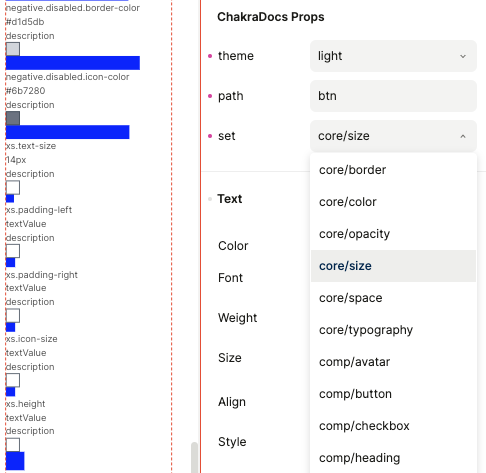486x473 pixels.
Task: Select comp/heading option
Action: [x=393, y=458]
